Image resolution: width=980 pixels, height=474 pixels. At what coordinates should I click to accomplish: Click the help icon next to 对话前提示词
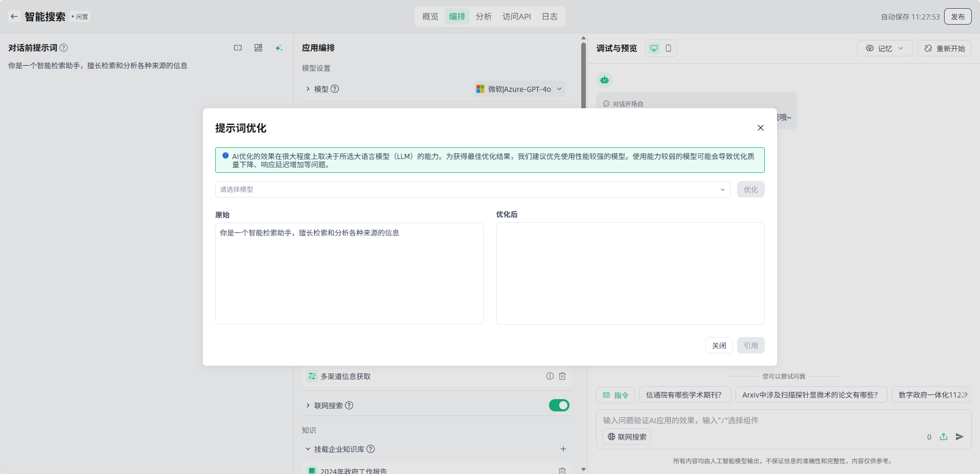pos(64,48)
